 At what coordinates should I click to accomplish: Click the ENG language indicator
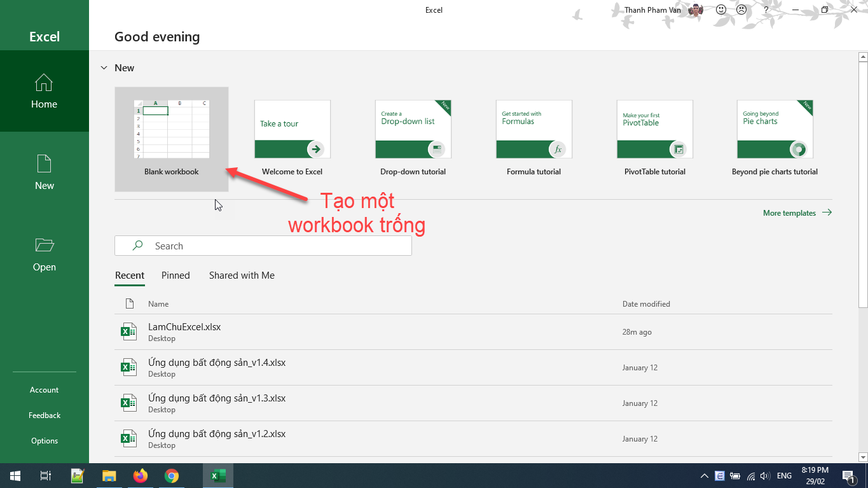coord(784,476)
